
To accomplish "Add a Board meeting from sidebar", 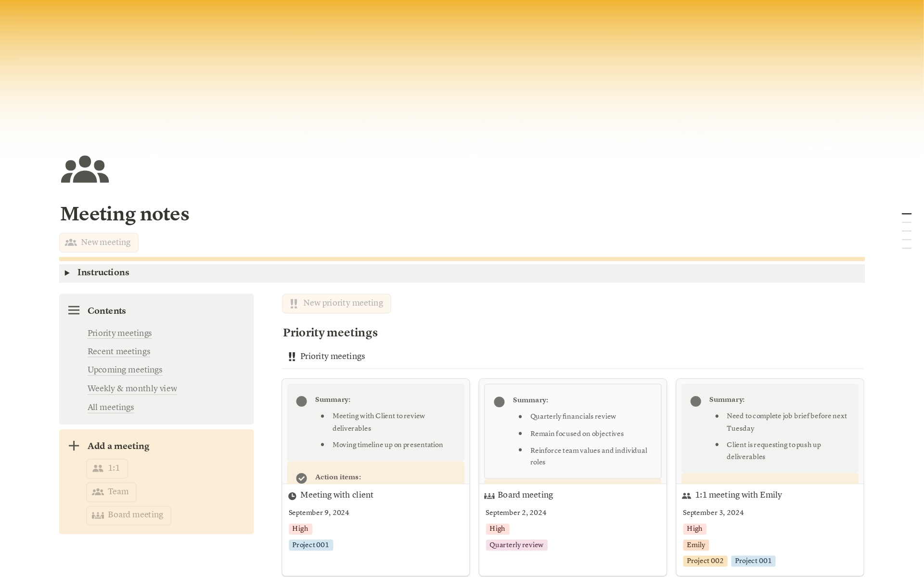I will click(128, 515).
